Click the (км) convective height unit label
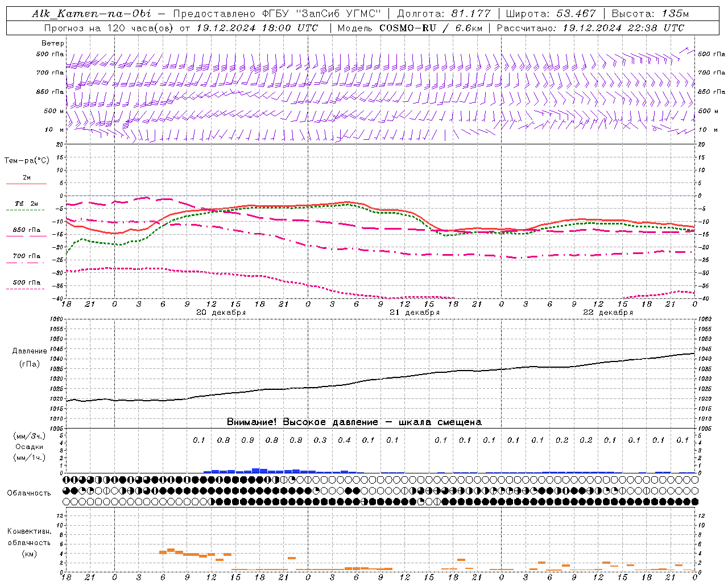Screen dimensions: 728x582 (x=29, y=554)
